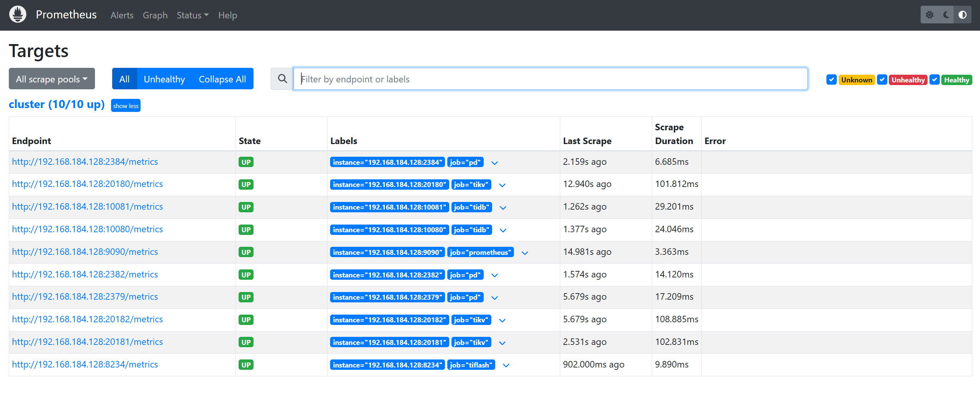Expand labels for instance 192.168.184.128:20181

[x=502, y=343]
